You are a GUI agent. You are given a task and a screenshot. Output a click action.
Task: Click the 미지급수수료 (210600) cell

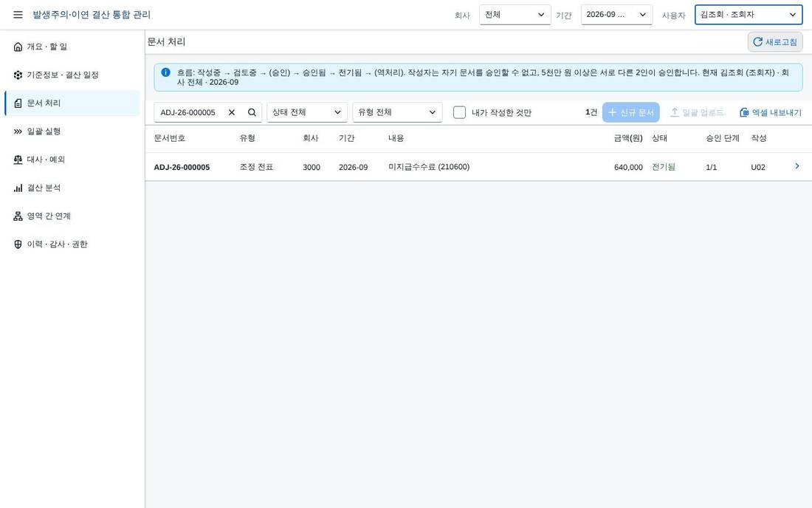tap(429, 167)
